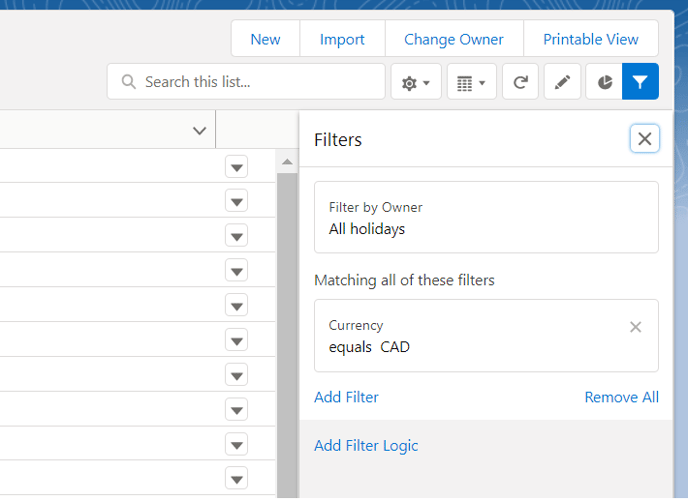Image resolution: width=688 pixels, height=501 pixels.
Task: Click the filter funnel icon
Action: tap(640, 82)
